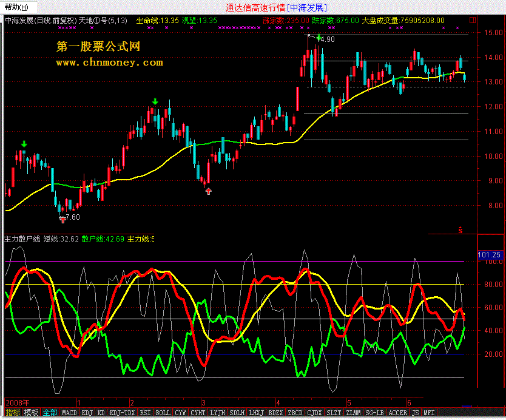Click the 大盘成交量:75905208.00 label

(403, 21)
